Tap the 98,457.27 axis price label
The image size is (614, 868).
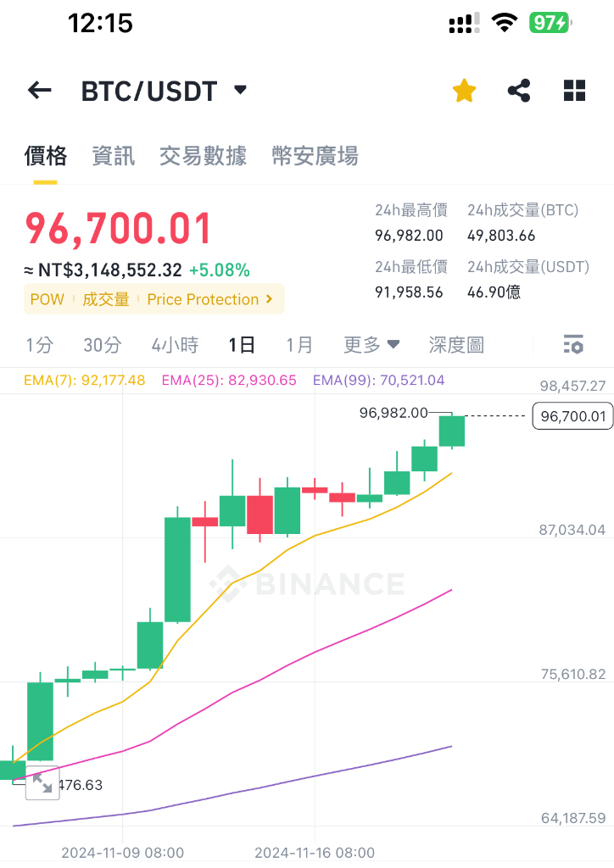pyautogui.click(x=573, y=386)
